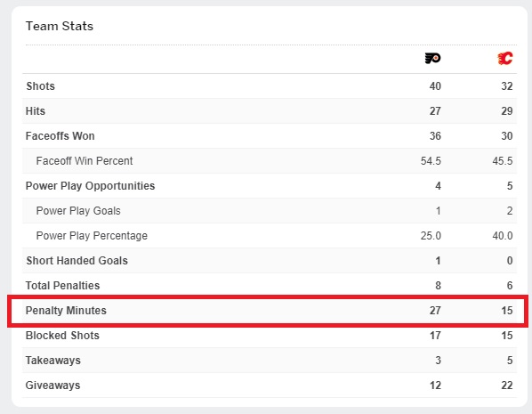The height and width of the screenshot is (414, 532).
Task: Click Flames giveaways value 22
Action: coord(506,386)
